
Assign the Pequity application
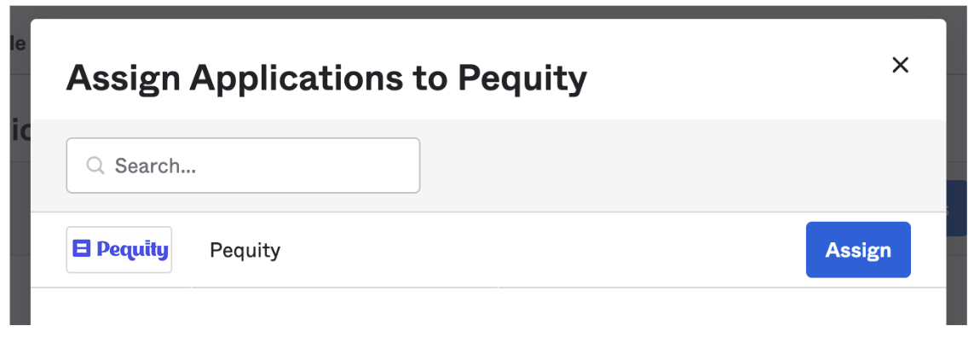pyautogui.click(x=858, y=250)
